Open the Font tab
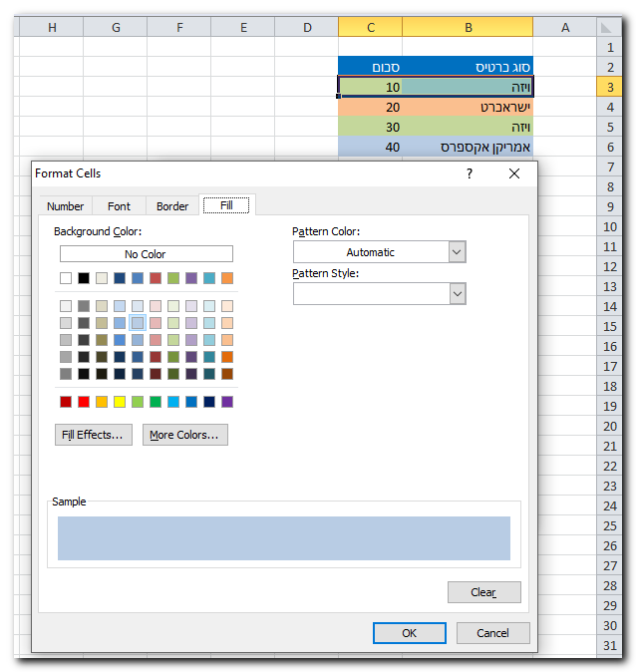 (119, 206)
